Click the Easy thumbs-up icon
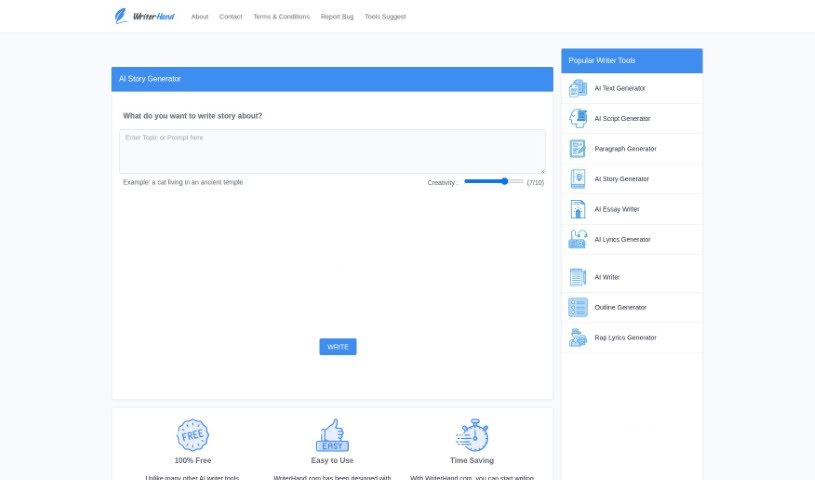Screen dimensions: 815x480 point(332,435)
